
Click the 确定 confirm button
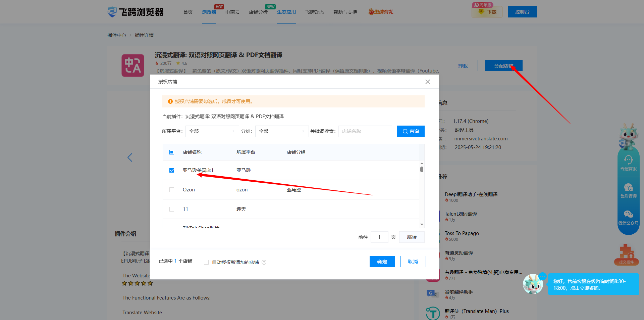[x=382, y=262]
